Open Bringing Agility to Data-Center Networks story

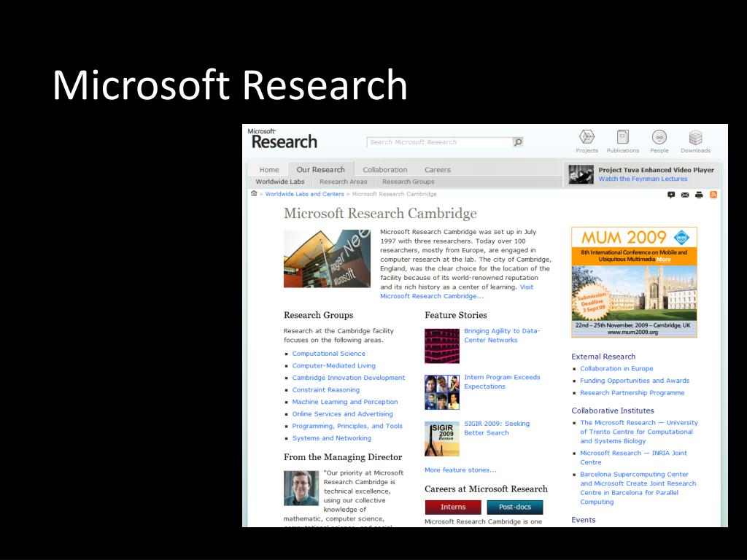502,335
